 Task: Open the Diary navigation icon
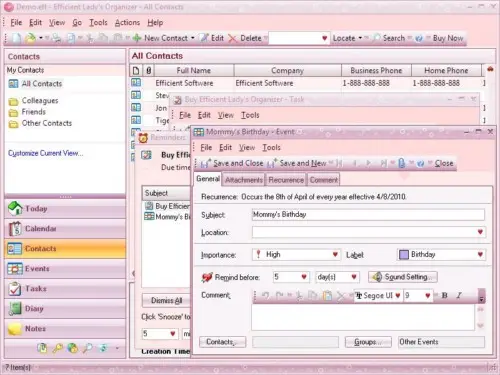pos(15,309)
